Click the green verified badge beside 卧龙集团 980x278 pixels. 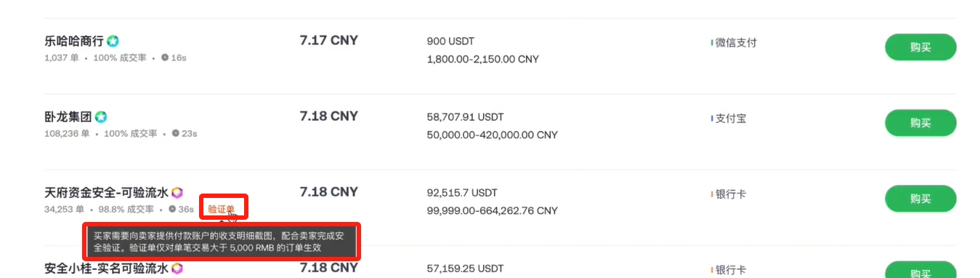click(x=101, y=117)
